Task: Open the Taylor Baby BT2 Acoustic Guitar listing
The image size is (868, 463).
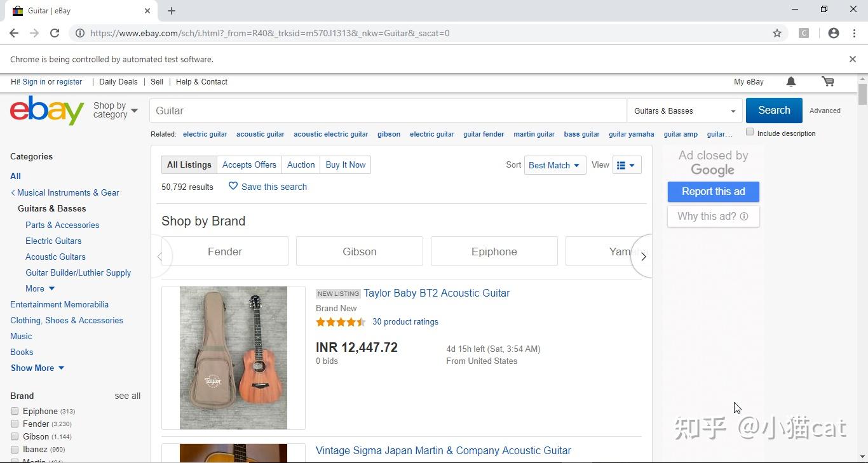Action: pyautogui.click(x=437, y=293)
